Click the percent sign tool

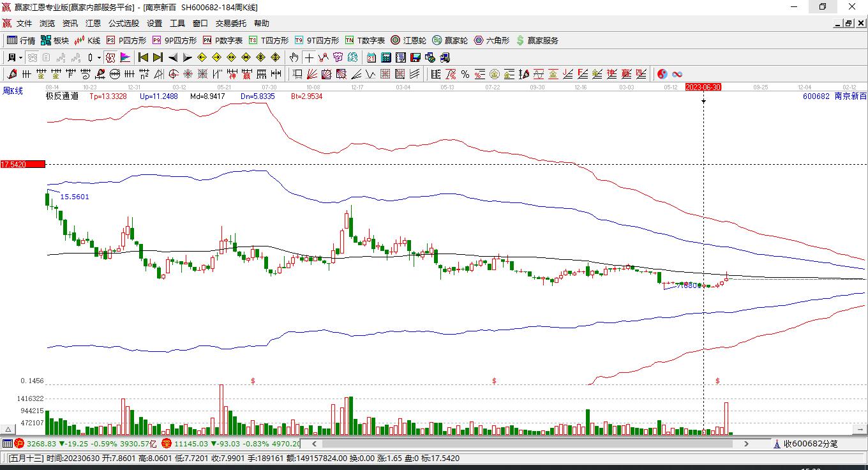(x=465, y=74)
